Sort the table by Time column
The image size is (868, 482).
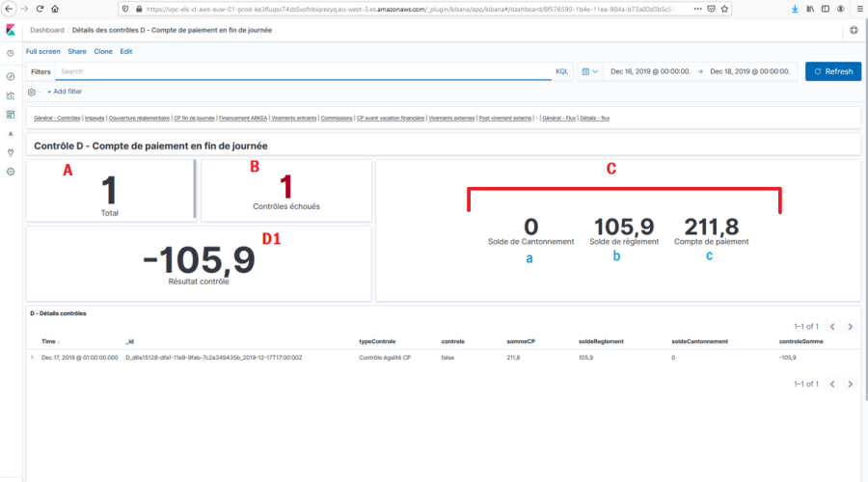[49, 341]
